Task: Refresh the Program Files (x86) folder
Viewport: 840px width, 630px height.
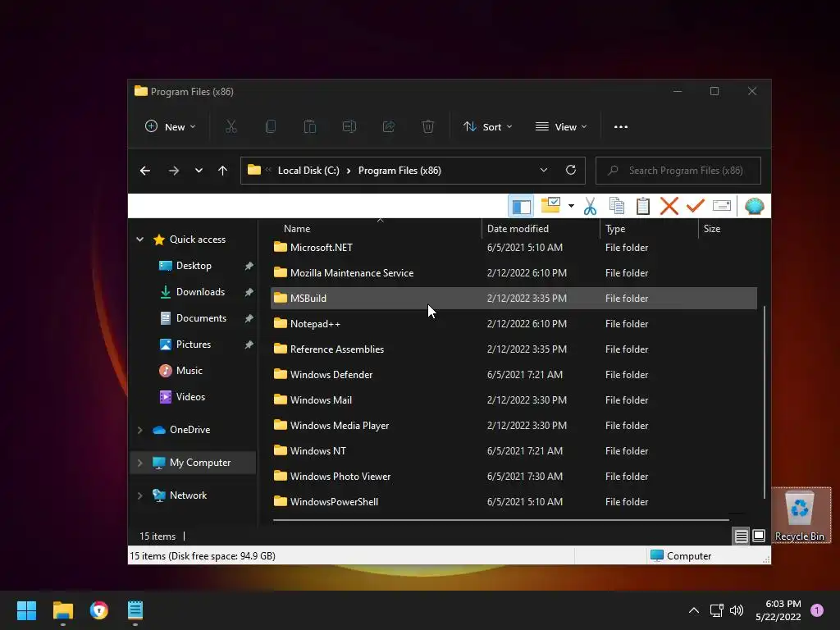Action: 571,171
